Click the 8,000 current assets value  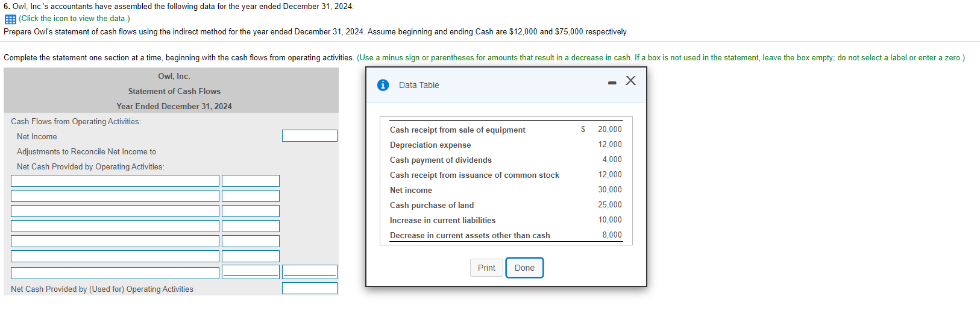tap(612, 235)
